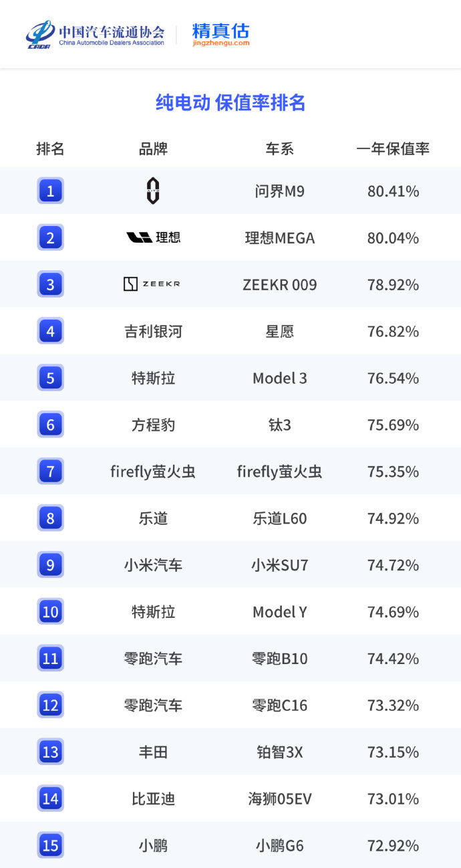Select the rank 1 number badge
Image resolution: width=461 pixels, height=868 pixels.
(51, 191)
